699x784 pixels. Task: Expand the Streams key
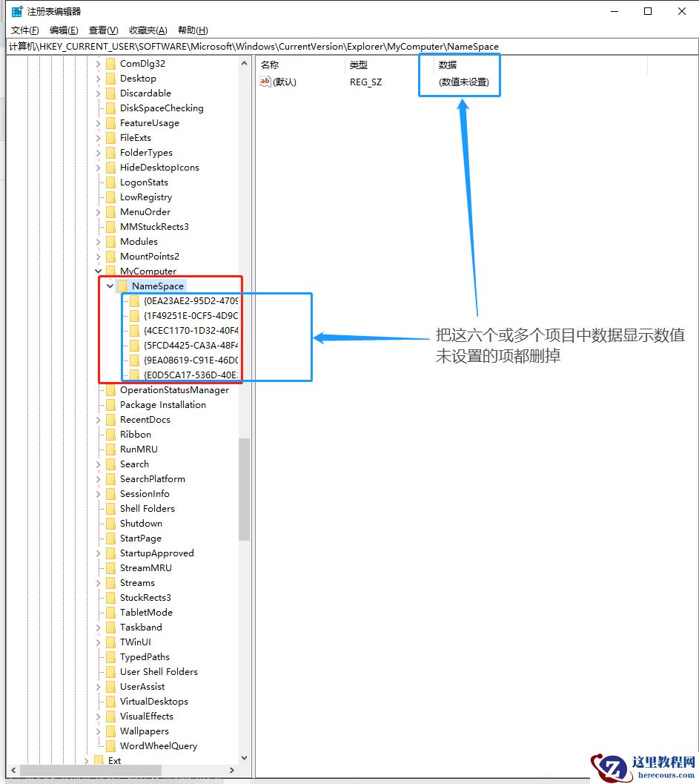pyautogui.click(x=98, y=582)
